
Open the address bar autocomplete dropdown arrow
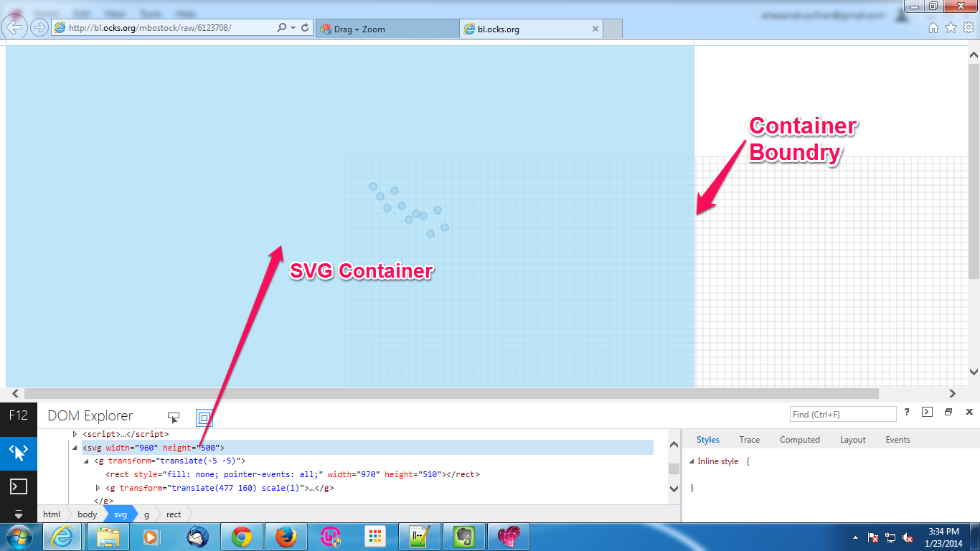pyautogui.click(x=293, y=28)
